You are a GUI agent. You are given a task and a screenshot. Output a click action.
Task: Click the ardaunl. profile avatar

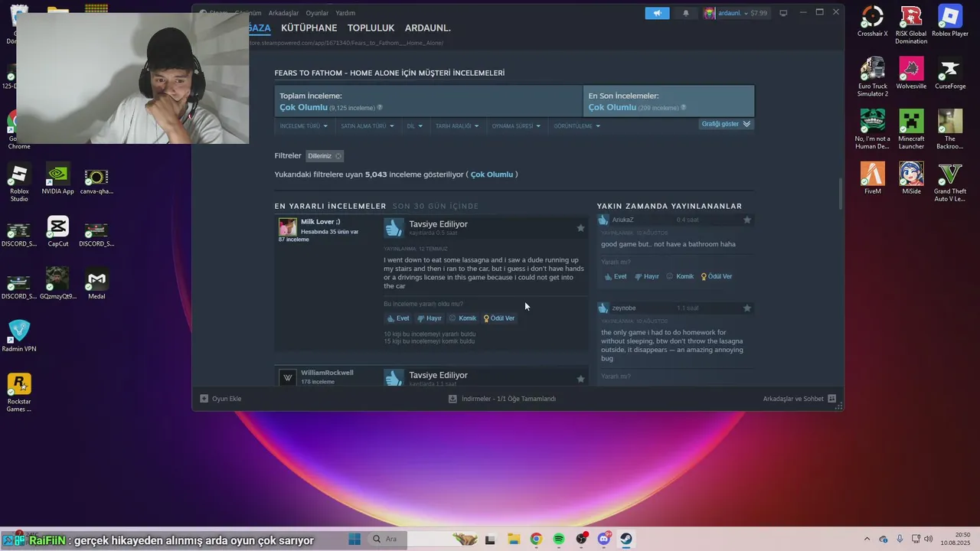710,13
